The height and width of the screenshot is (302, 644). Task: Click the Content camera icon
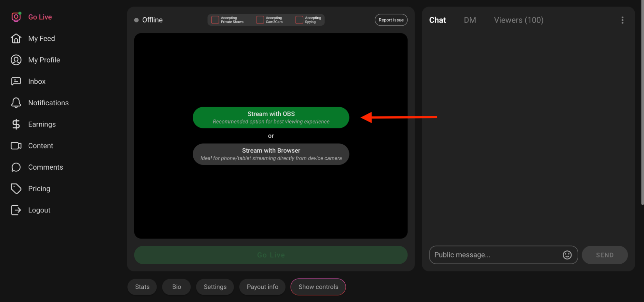pos(16,146)
